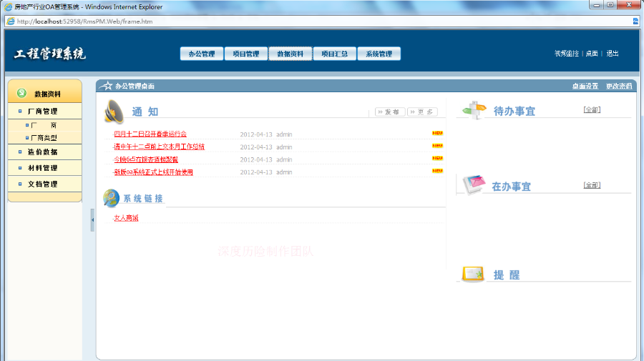The image size is (644, 361).
Task: Click the 系统链接 globe icon
Action: (x=112, y=198)
